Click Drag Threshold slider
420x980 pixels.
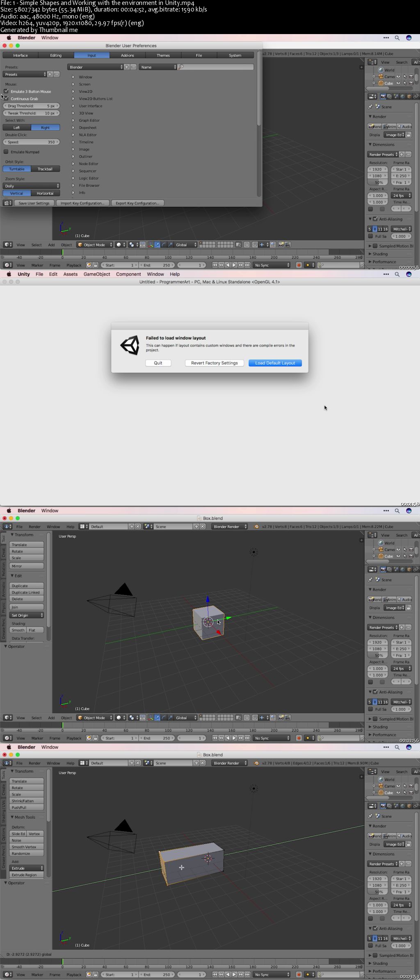(32, 106)
